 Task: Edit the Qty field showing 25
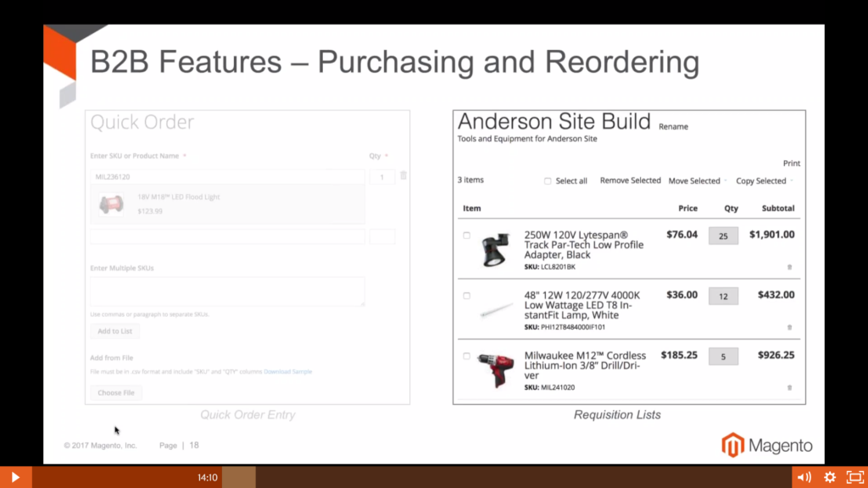[x=723, y=236]
